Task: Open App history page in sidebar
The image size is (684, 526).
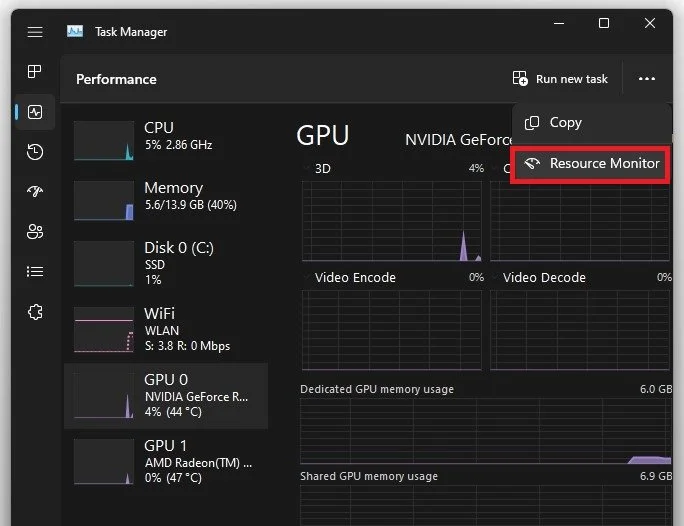Action: (35, 152)
